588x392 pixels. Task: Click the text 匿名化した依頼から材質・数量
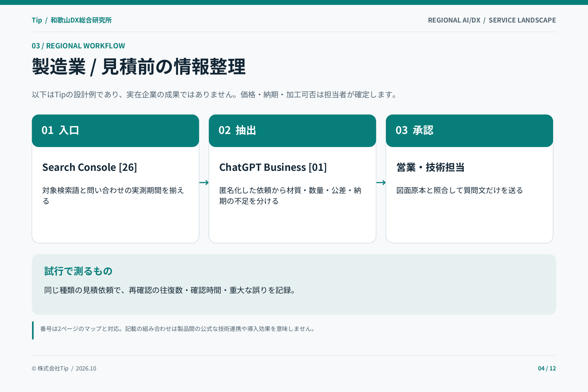coord(290,196)
